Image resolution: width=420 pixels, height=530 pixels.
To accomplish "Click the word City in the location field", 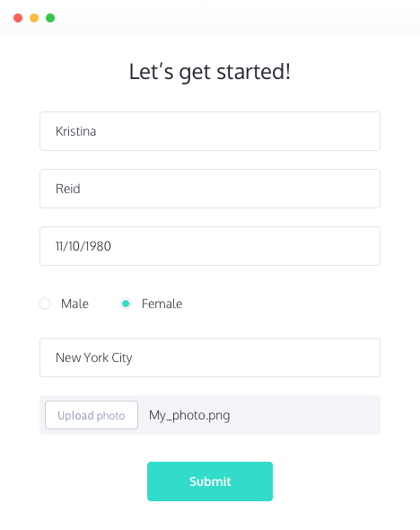I will point(122,358).
